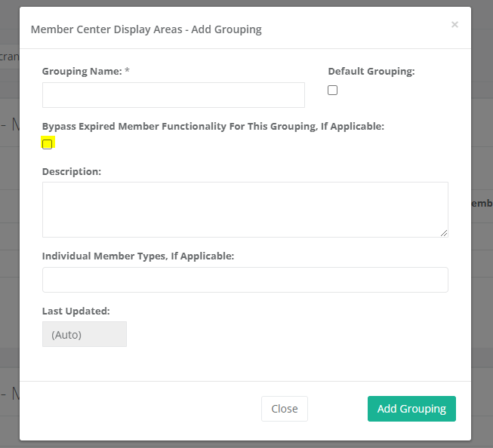The image size is (493, 448).
Task: Click the required asterisk beside Grouping Name
Action: [x=128, y=71]
